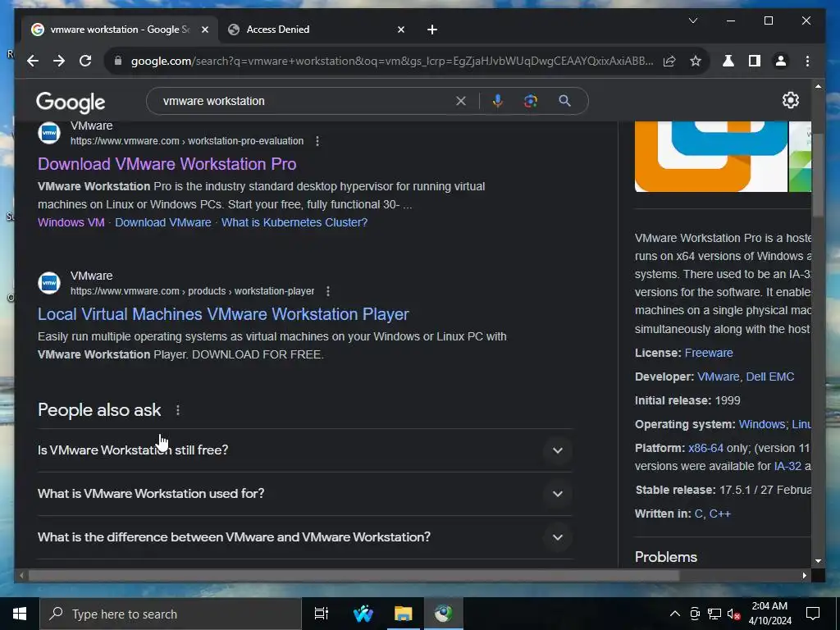Submit search with magnifier icon
The height and width of the screenshot is (630, 840).
(x=564, y=101)
